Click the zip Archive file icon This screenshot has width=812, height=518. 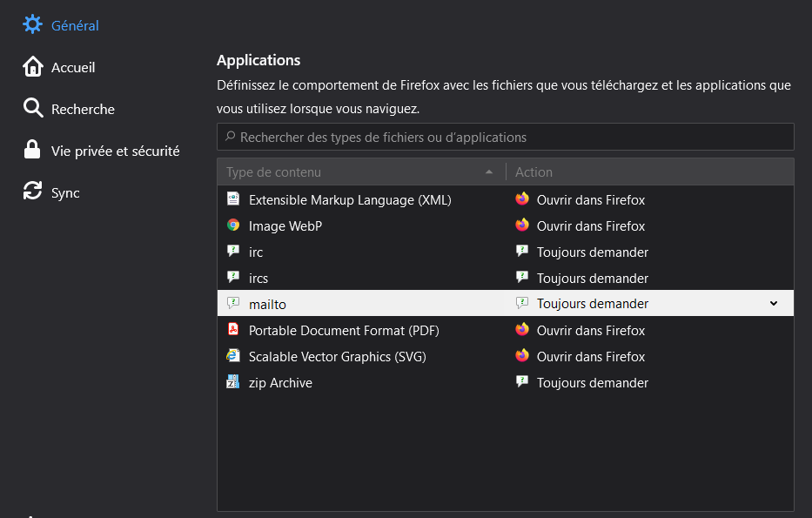(x=233, y=382)
